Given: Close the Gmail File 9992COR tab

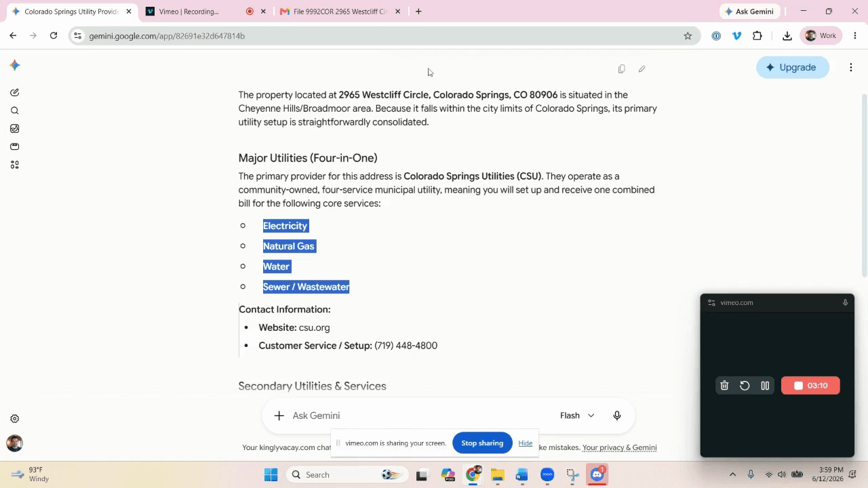Looking at the screenshot, I should [397, 12].
